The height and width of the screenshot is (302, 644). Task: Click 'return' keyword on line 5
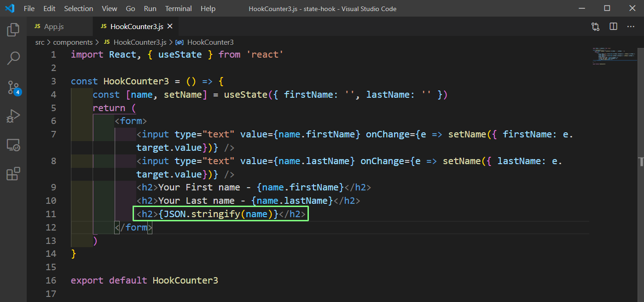(109, 108)
